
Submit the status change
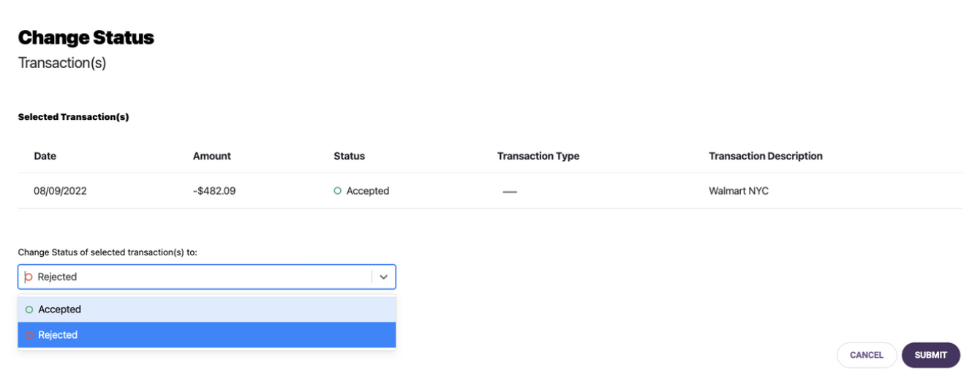tap(931, 355)
